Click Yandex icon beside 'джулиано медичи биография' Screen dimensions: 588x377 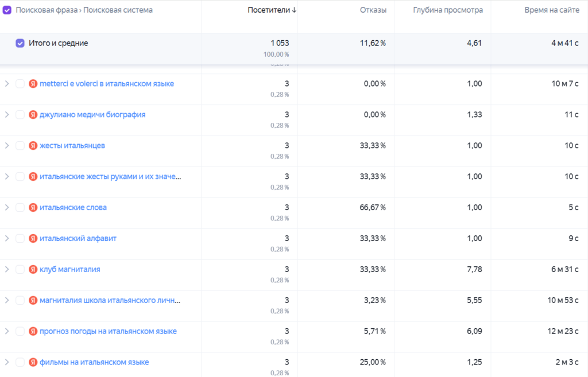click(x=33, y=115)
